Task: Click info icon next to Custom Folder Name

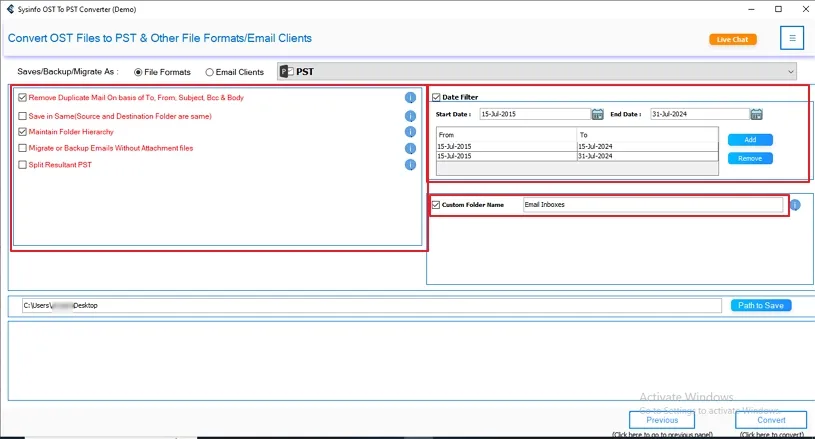Action: tap(795, 205)
